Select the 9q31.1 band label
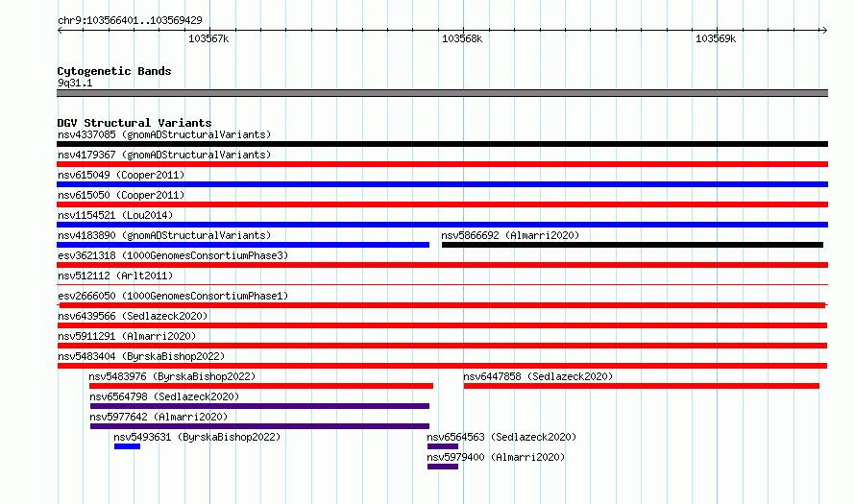855x504 pixels. (x=75, y=83)
